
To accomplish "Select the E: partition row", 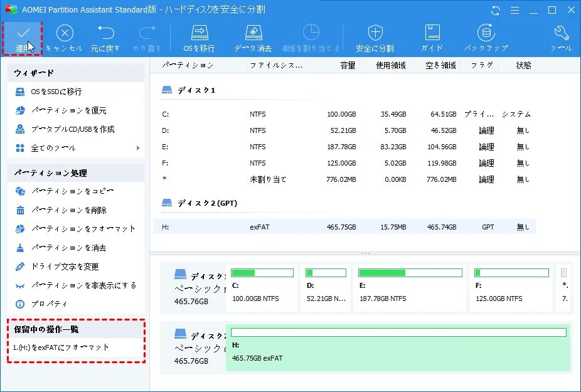I will click(x=344, y=147).
